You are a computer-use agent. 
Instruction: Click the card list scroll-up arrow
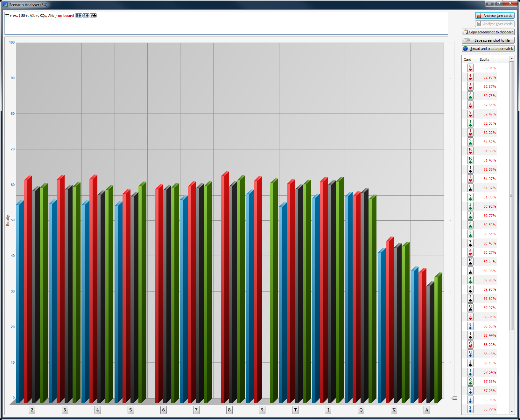[511, 59]
